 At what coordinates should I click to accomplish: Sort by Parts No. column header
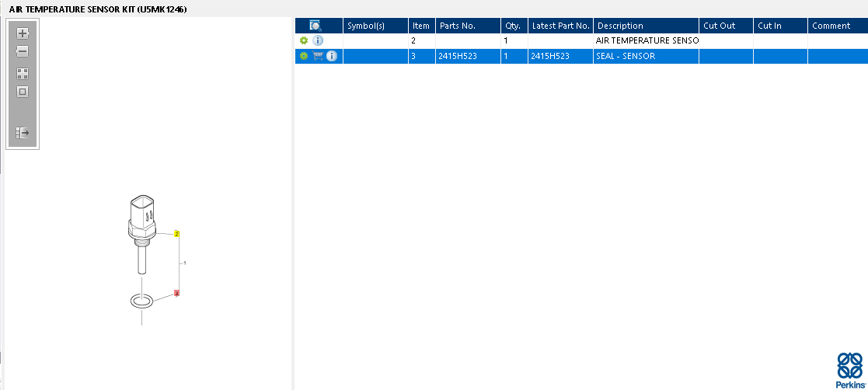tap(468, 26)
